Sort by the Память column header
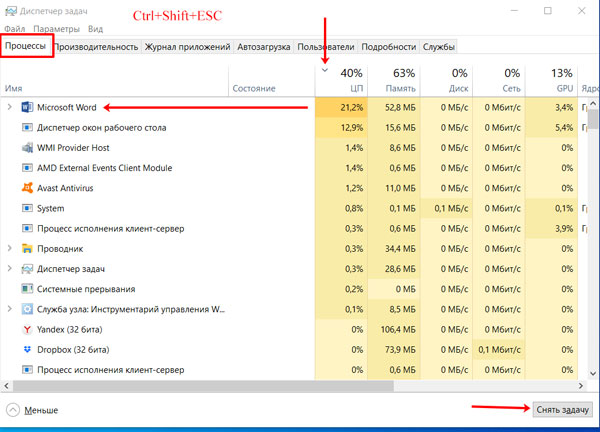The height and width of the screenshot is (432, 600). pos(394,80)
